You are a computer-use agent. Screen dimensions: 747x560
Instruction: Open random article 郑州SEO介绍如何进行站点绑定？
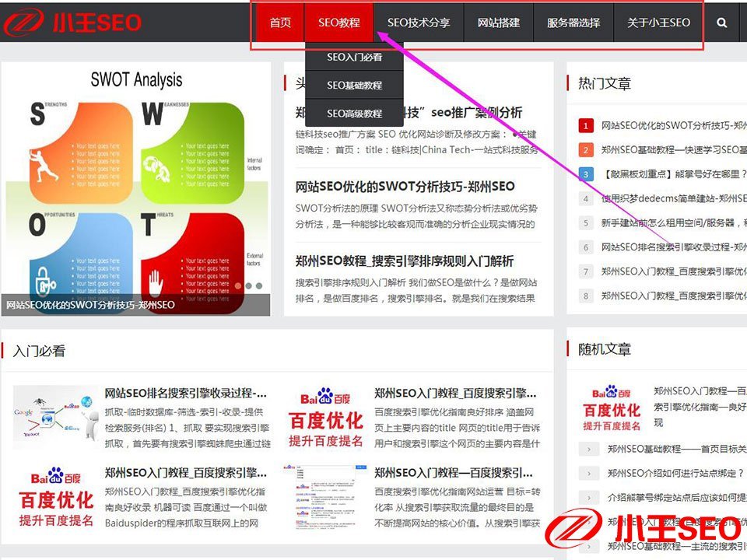pyautogui.click(x=675, y=474)
